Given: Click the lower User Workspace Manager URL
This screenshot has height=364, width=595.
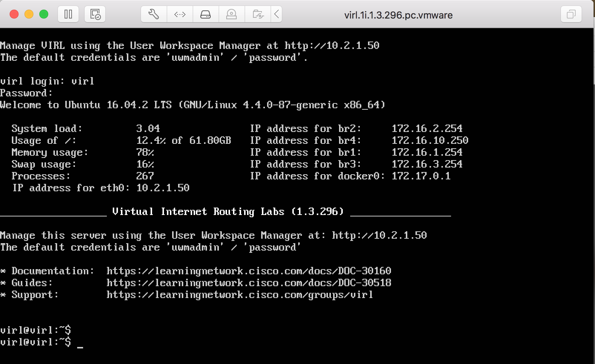Looking at the screenshot, I should (379, 235).
